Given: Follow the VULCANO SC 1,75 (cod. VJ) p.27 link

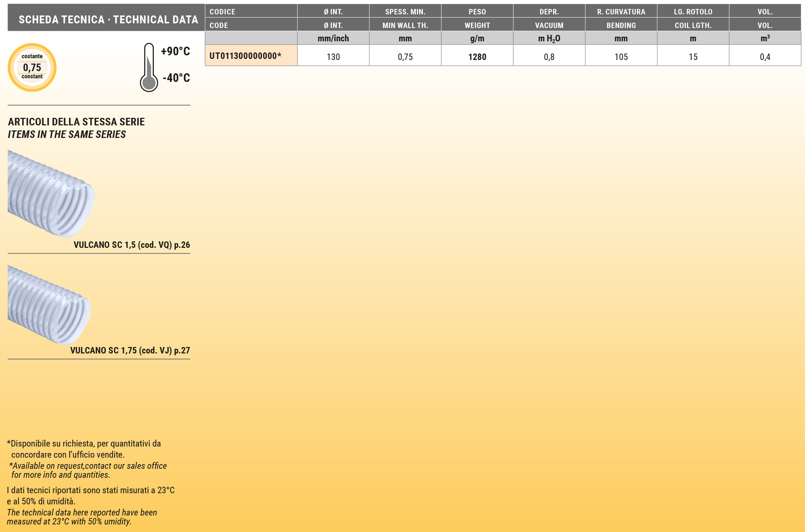Looking at the screenshot, I should (x=130, y=351).
